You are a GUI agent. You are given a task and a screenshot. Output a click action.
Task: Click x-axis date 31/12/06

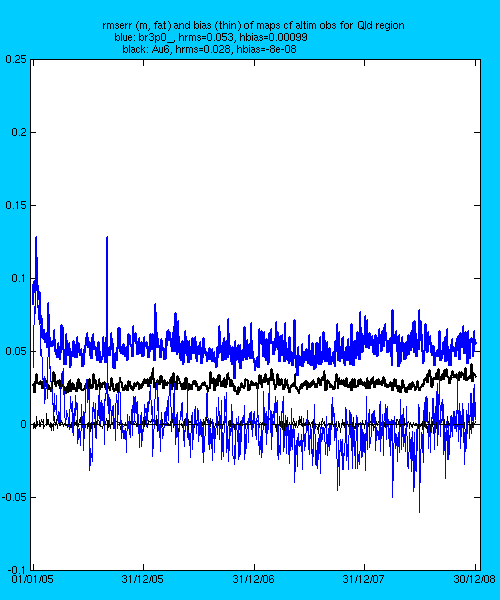click(x=253, y=579)
